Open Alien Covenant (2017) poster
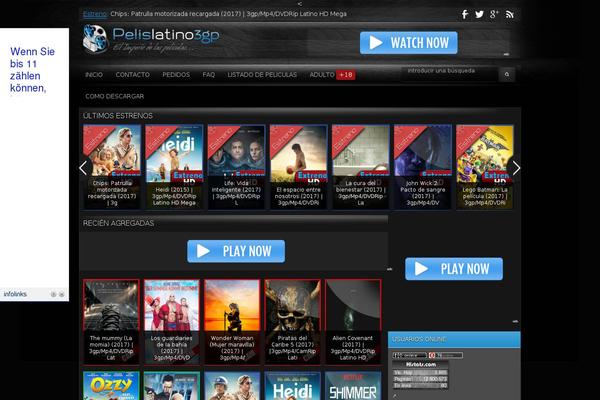The height and width of the screenshot is (400, 600). click(353, 322)
